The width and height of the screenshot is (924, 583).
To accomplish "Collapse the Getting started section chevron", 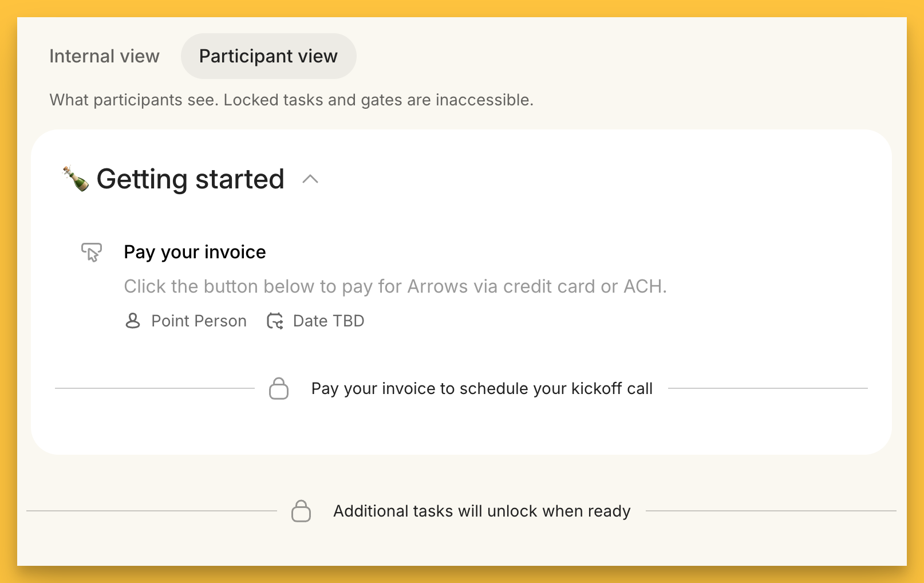I will coord(310,179).
